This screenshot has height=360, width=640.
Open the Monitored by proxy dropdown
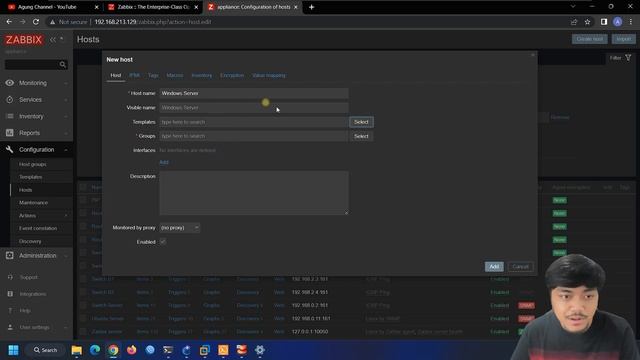tap(180, 228)
